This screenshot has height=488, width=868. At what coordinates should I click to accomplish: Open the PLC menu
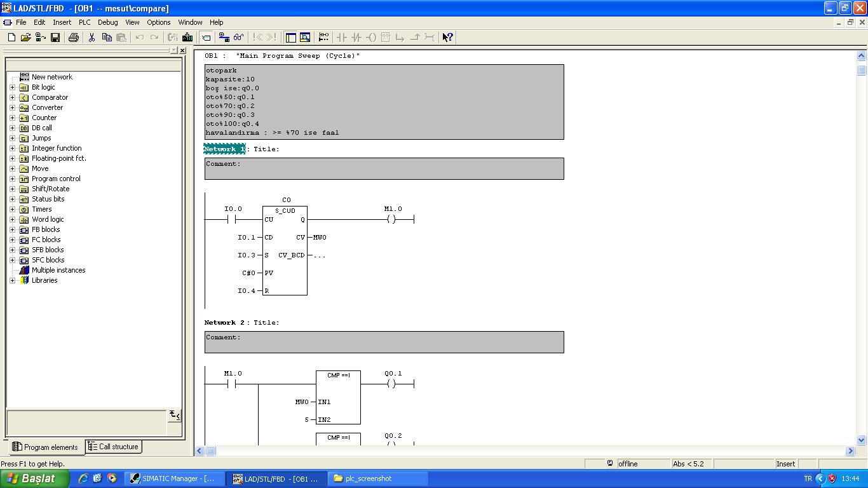click(85, 22)
